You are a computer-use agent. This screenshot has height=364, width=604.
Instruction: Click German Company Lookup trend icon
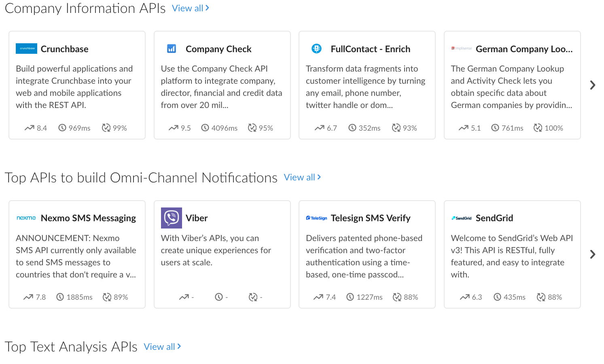pos(464,128)
